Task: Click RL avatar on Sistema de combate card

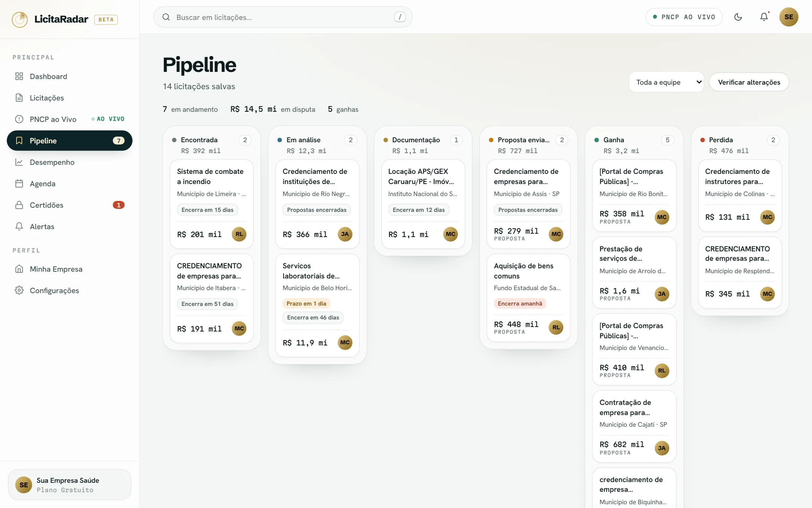Action: (239, 234)
